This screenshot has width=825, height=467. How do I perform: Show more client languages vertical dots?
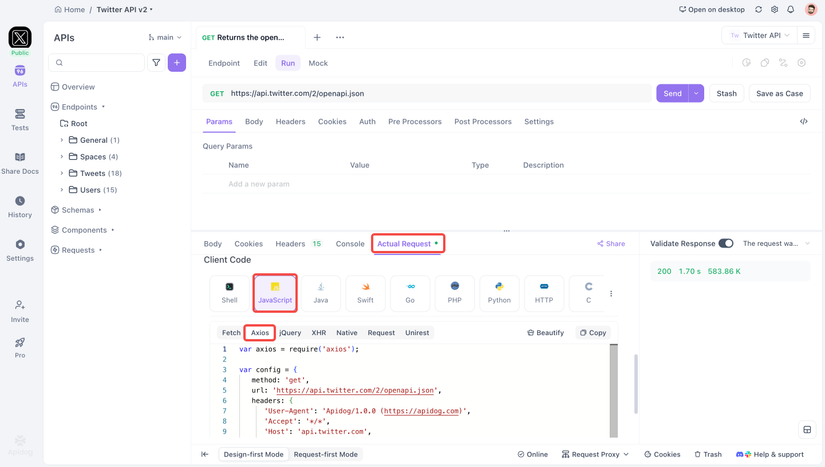tap(611, 293)
